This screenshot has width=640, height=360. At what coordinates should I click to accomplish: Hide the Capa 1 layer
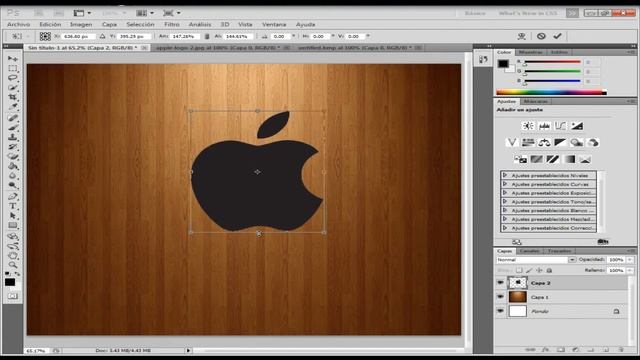500,297
